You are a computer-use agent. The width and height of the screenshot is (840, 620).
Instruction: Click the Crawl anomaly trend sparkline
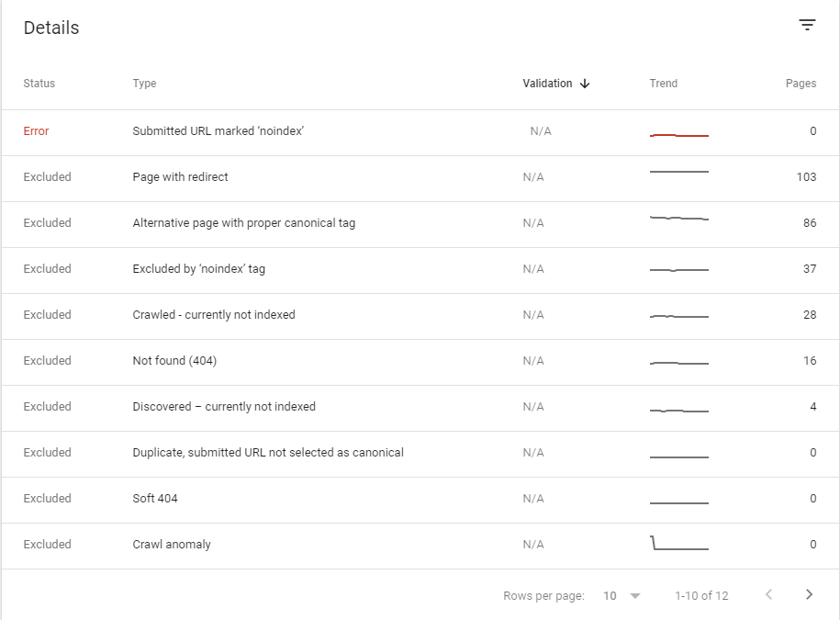click(679, 543)
